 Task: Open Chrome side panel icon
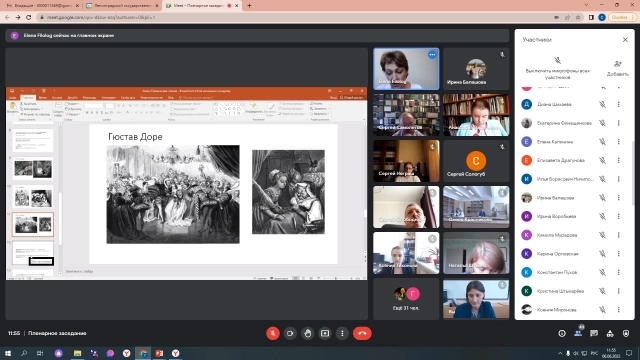pos(591,18)
